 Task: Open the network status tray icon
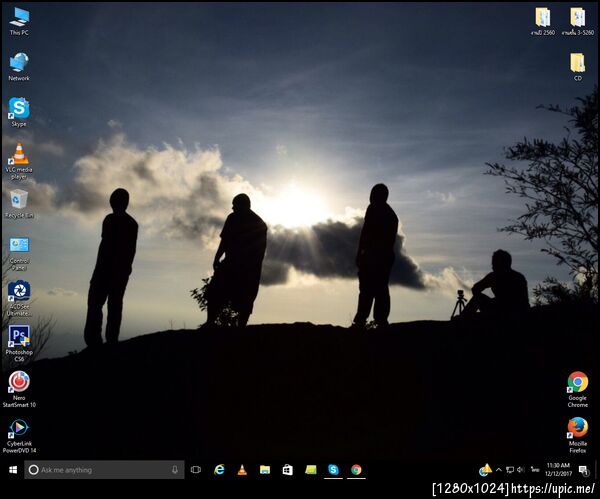pyautogui.click(x=510, y=470)
